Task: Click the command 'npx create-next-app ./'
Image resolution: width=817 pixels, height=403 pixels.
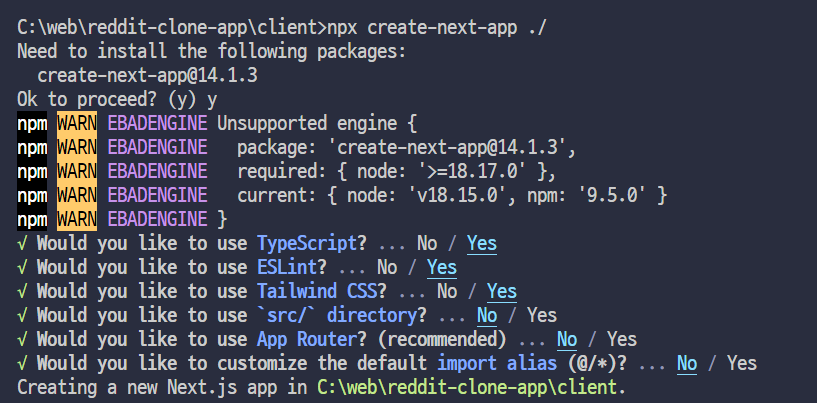Action: coord(436,28)
